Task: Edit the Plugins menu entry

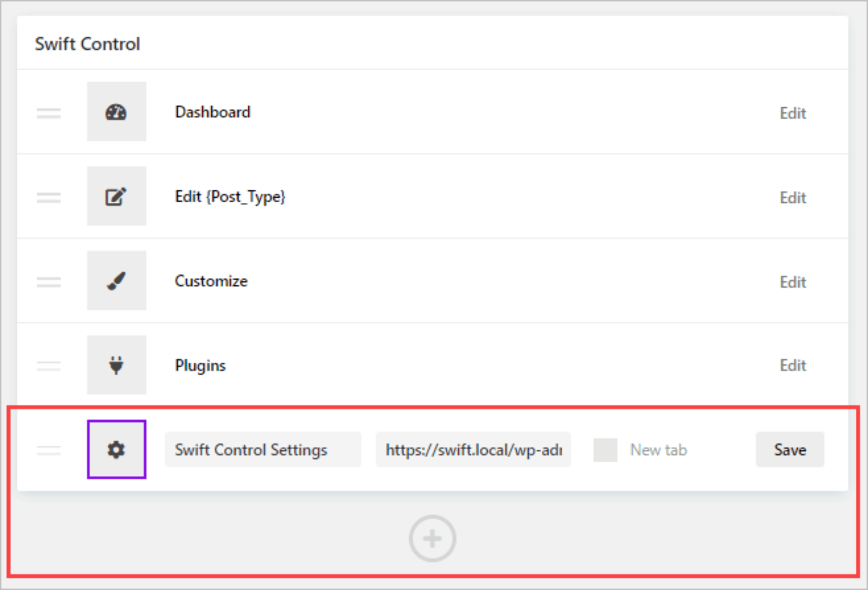Action: click(793, 365)
